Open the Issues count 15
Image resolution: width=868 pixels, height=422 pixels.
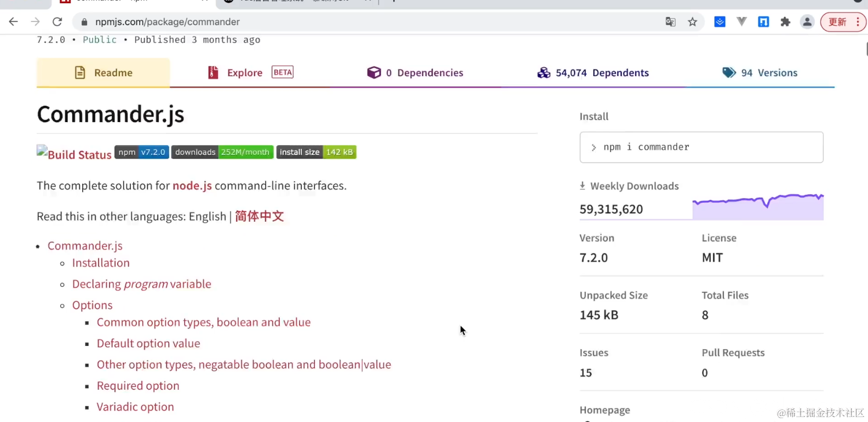click(586, 373)
